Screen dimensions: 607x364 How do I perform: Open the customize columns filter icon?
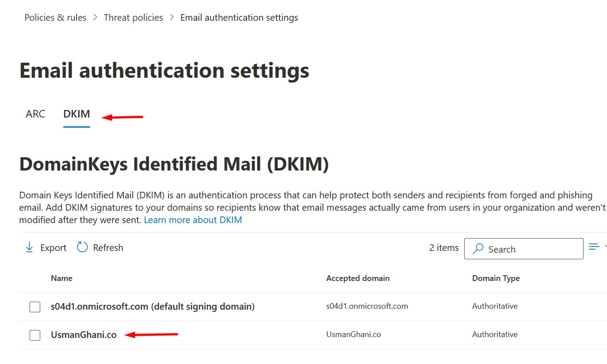pyautogui.click(x=594, y=246)
